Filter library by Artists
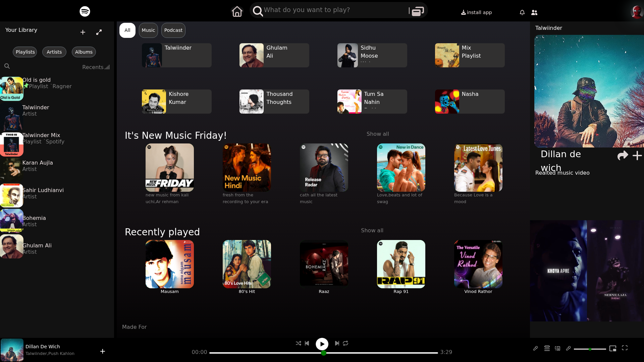This screenshot has height=362, width=644. point(54,52)
